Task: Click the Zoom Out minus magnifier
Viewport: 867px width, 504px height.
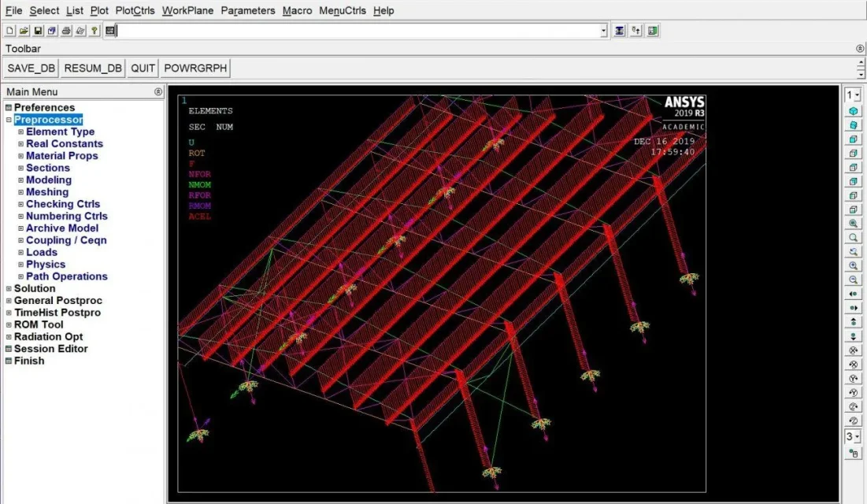Action: [853, 280]
